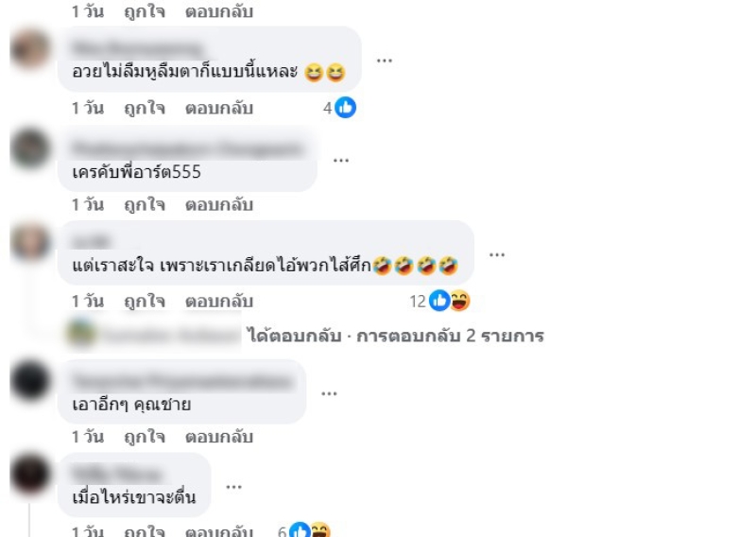Open three-dot menu beside เอาอีกๆ คุณชาย comment
This screenshot has width=756, height=537.
(x=329, y=393)
